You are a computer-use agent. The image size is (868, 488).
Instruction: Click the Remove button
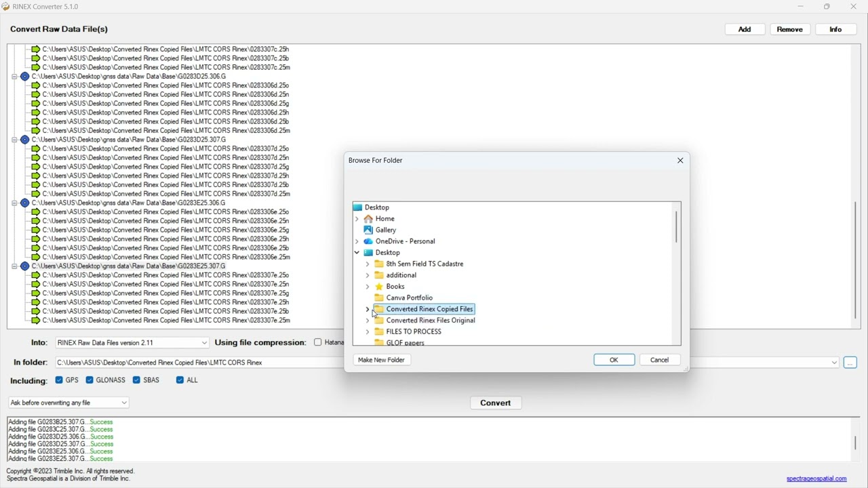[790, 29]
